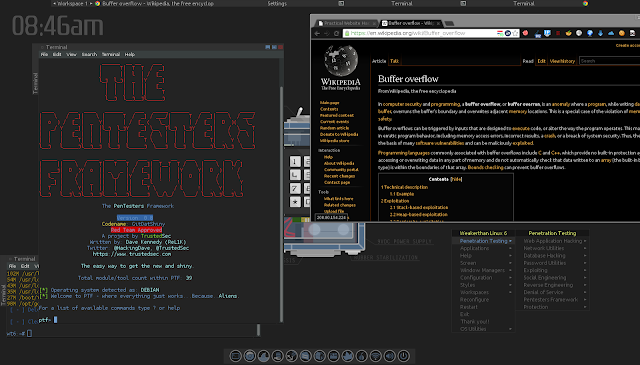This screenshot has width=640, height=365.
Task: Click PTF Terminal window vertical scrollbar
Action: pos(281,204)
